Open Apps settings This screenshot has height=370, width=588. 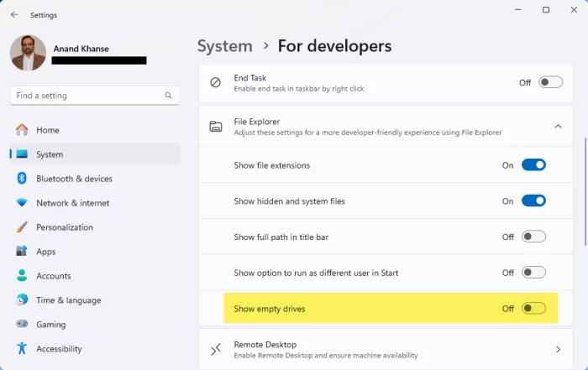point(95,252)
